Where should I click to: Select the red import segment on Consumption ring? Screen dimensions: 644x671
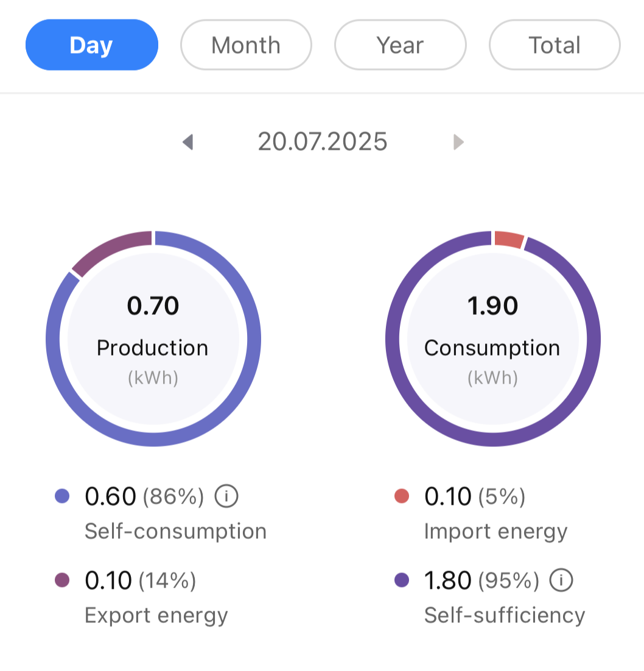click(509, 239)
